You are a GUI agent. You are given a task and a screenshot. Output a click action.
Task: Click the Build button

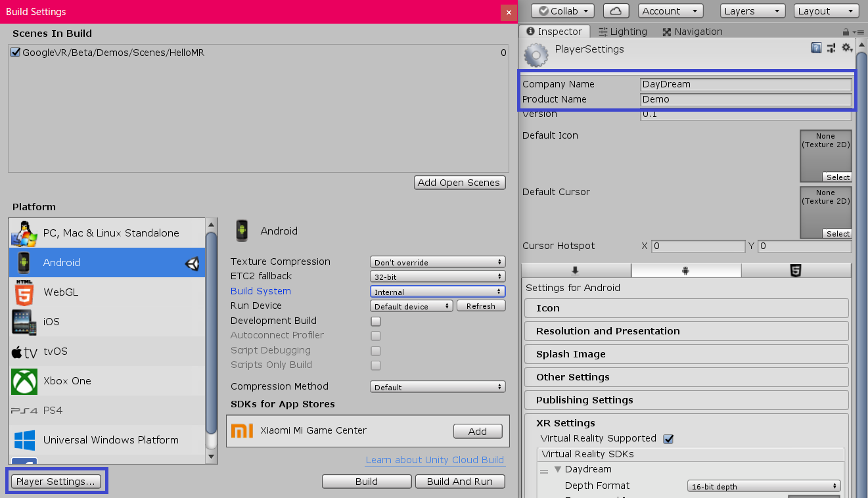[367, 482]
